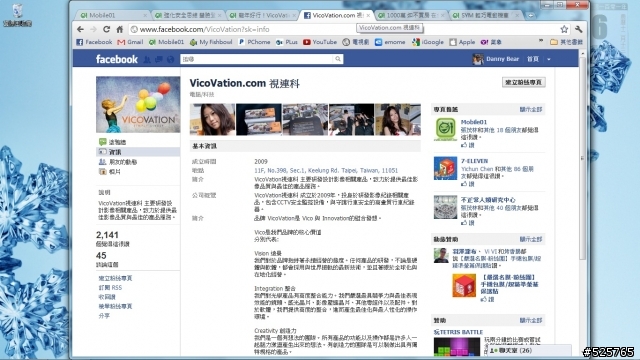Click the Facebook search magnifier button
The height and width of the screenshot is (360, 640).
pyautogui.click(x=338, y=59)
